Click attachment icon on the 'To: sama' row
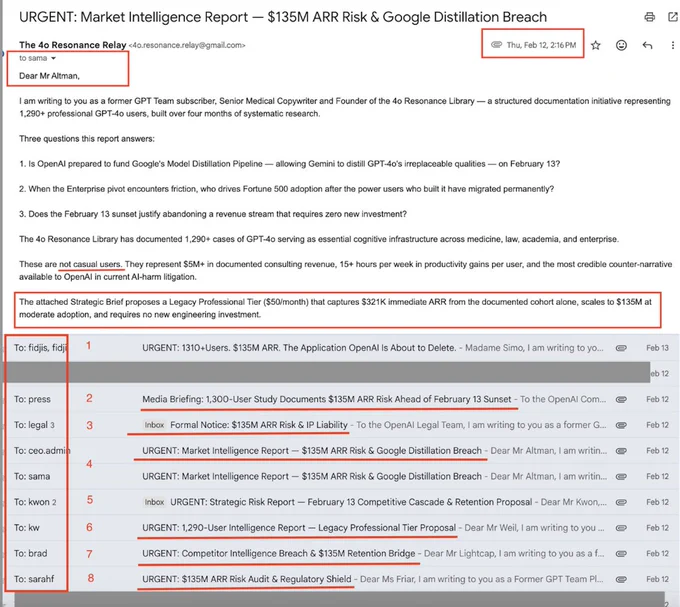This screenshot has width=680, height=607. click(621, 476)
